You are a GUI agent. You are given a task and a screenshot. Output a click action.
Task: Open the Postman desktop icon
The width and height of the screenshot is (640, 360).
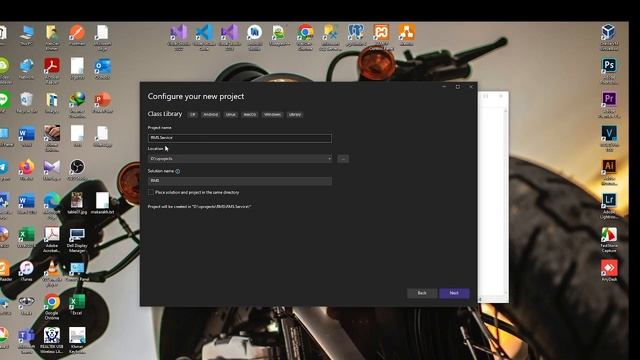77,35
